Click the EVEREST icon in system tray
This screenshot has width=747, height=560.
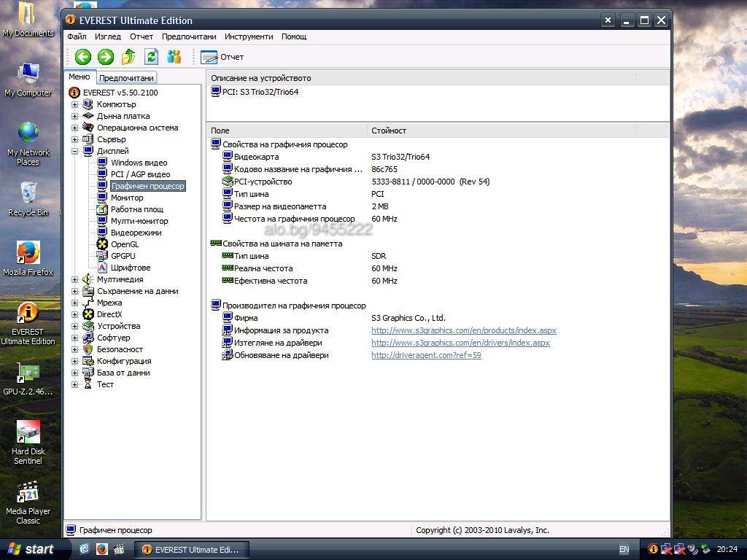coord(653,550)
